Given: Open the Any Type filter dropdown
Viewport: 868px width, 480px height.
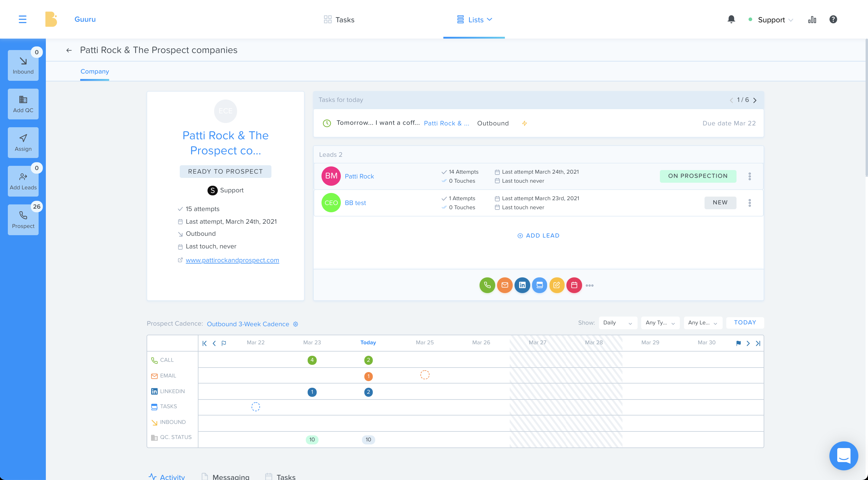Looking at the screenshot, I should 660,322.
